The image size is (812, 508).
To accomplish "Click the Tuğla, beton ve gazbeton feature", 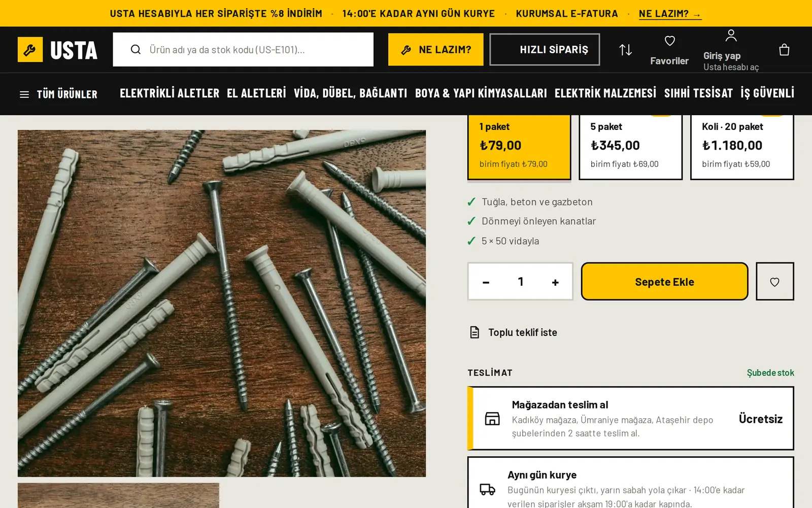I will click(537, 202).
